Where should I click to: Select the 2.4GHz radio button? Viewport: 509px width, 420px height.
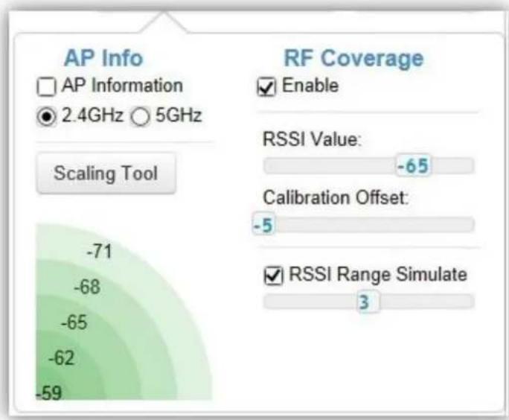tap(46, 117)
